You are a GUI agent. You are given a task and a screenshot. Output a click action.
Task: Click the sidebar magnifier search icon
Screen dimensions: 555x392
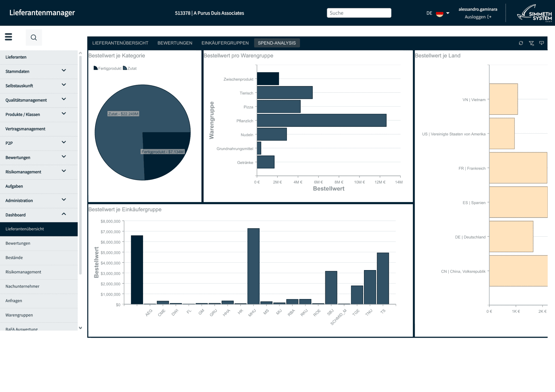pyautogui.click(x=34, y=37)
